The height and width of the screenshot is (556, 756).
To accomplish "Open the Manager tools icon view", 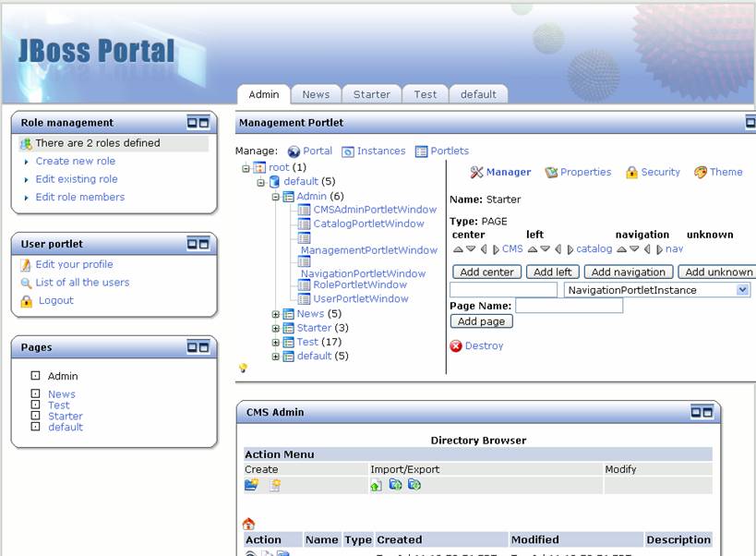I will point(476,172).
